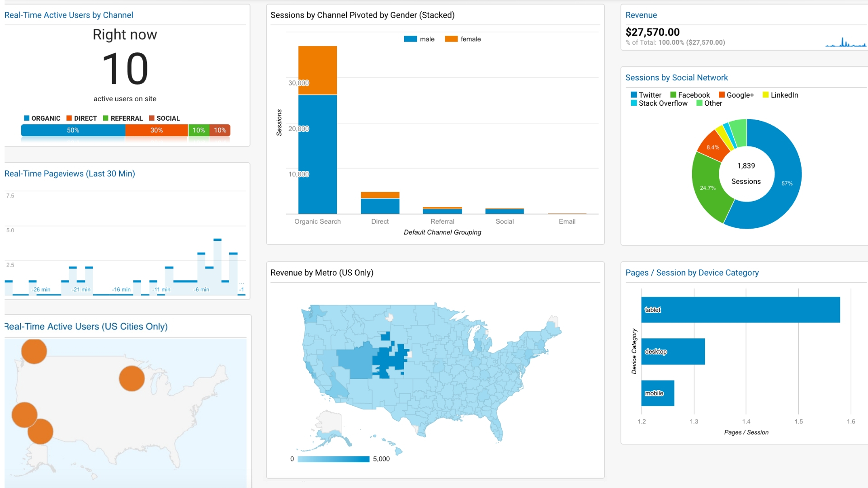Toggle the Other slice in the social legend
The width and height of the screenshot is (868, 488).
(698, 103)
